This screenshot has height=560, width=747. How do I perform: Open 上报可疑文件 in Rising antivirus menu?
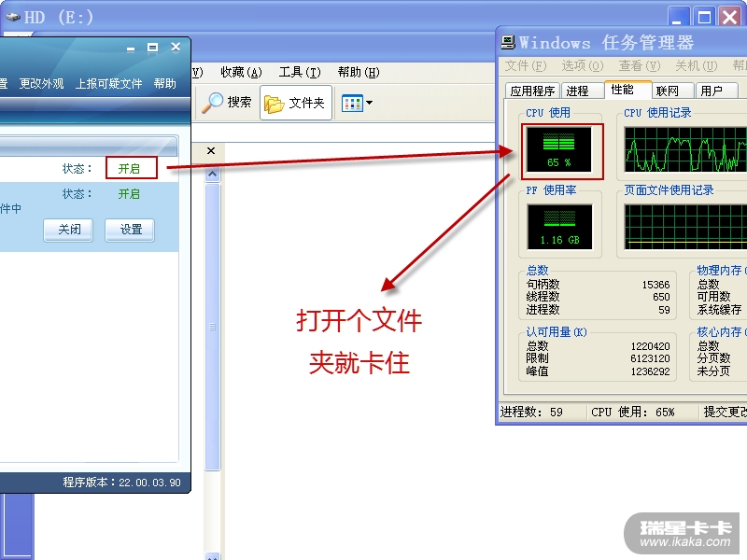tap(108, 84)
